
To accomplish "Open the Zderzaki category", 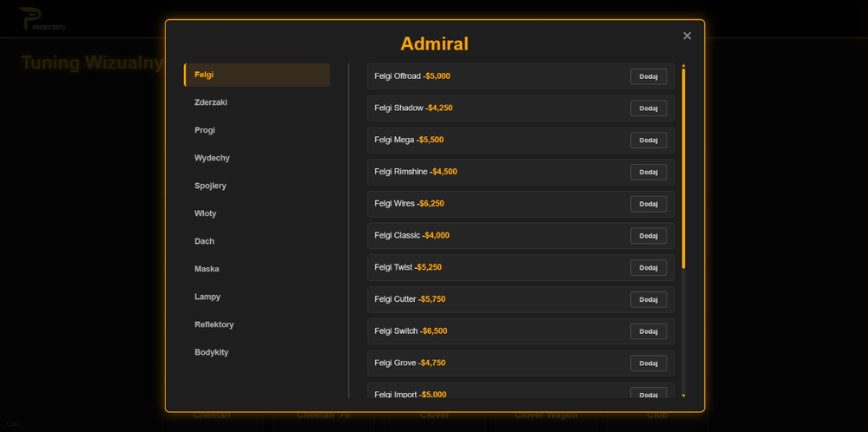I will point(257,102).
